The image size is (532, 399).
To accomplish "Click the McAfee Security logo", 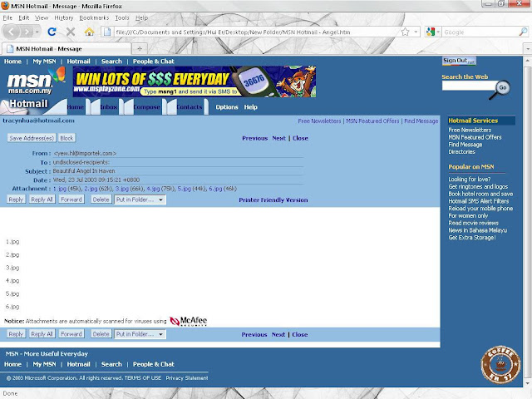I will tap(189, 321).
